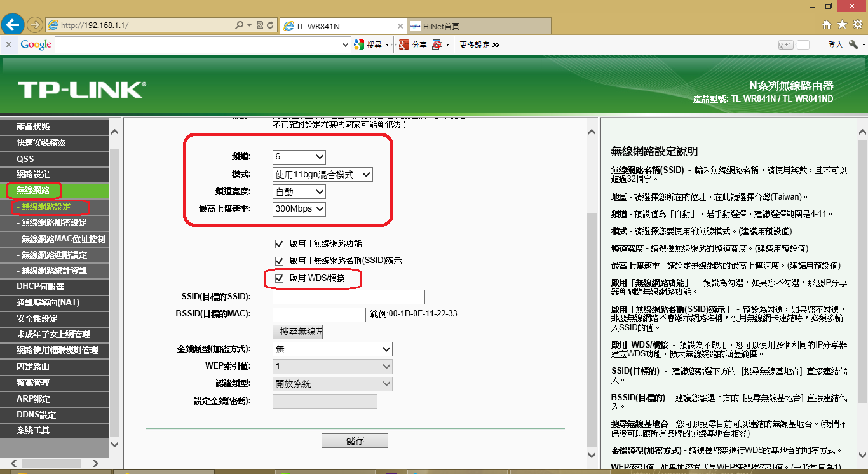Image resolution: width=868 pixels, height=474 pixels.
Task: Open 快速安裝精靈 in the sidebar
Action: [55, 142]
